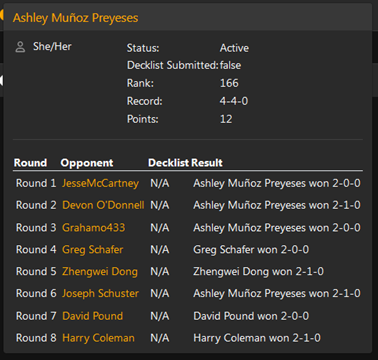This screenshot has width=378, height=360.
Task: Open opponent Devon O'Donnell's profile
Action: point(103,205)
